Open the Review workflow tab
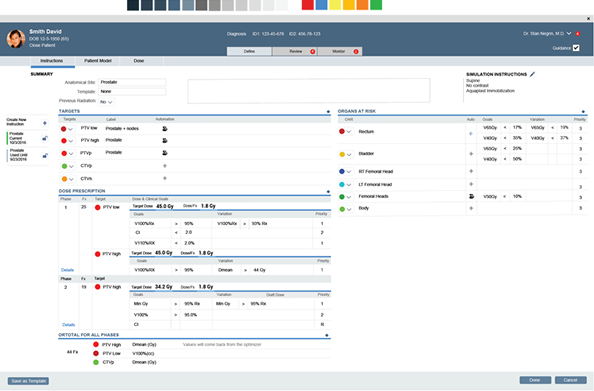Screen dimensions: 594x391 click(x=295, y=51)
